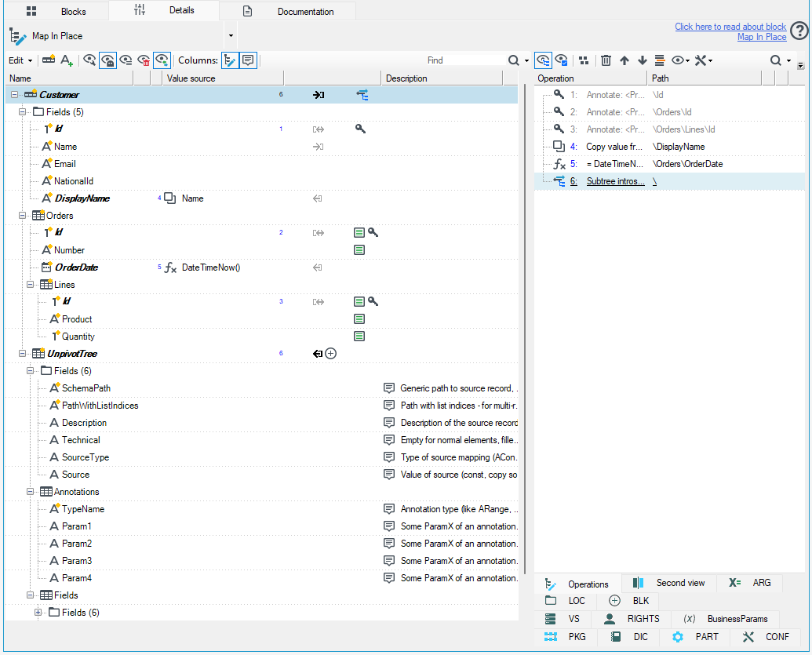The width and height of the screenshot is (812, 655).
Task: Delete the selected operation using trash icon
Action: click(x=606, y=60)
